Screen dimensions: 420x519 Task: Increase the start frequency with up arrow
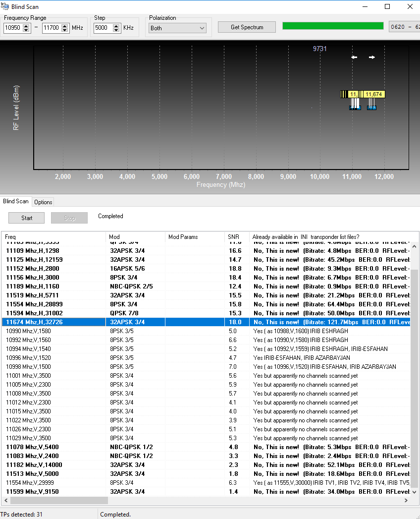tap(26, 26)
